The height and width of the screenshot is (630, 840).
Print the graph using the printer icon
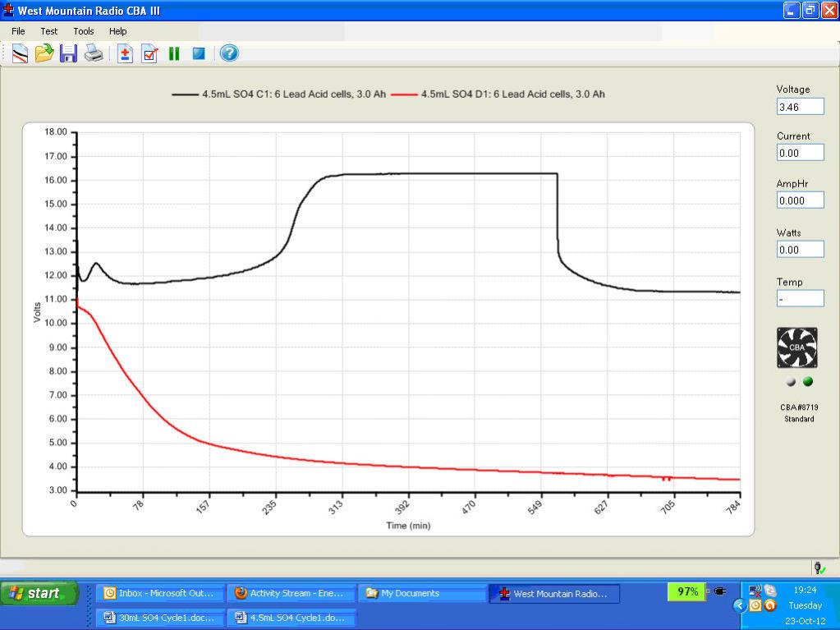pos(94,53)
